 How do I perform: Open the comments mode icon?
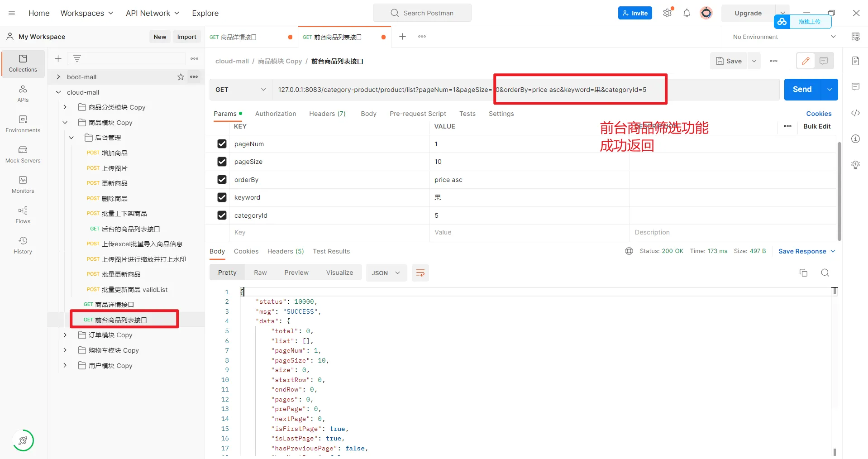click(824, 61)
